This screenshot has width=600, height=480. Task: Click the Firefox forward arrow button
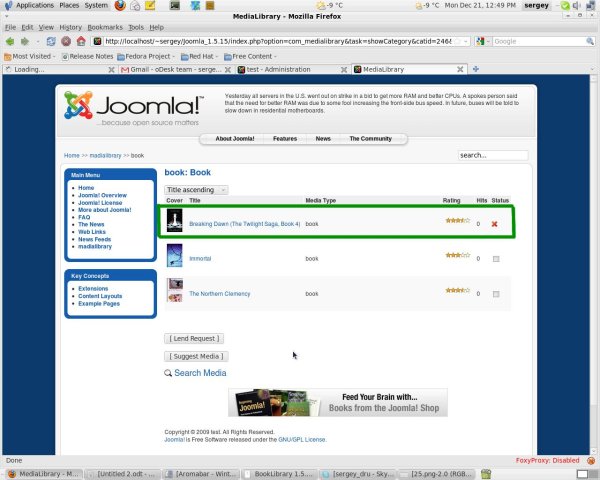click(25, 41)
